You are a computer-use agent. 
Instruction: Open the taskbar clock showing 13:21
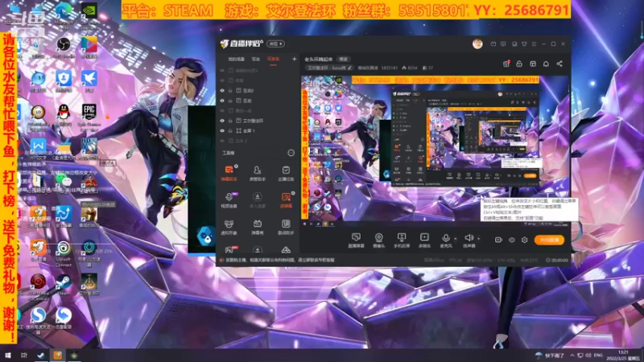click(625, 355)
